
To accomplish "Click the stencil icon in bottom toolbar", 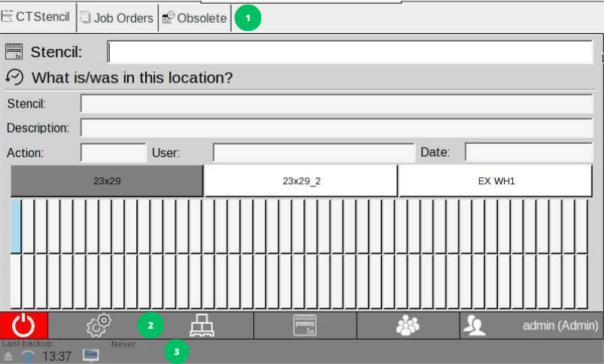I will coord(305,325).
